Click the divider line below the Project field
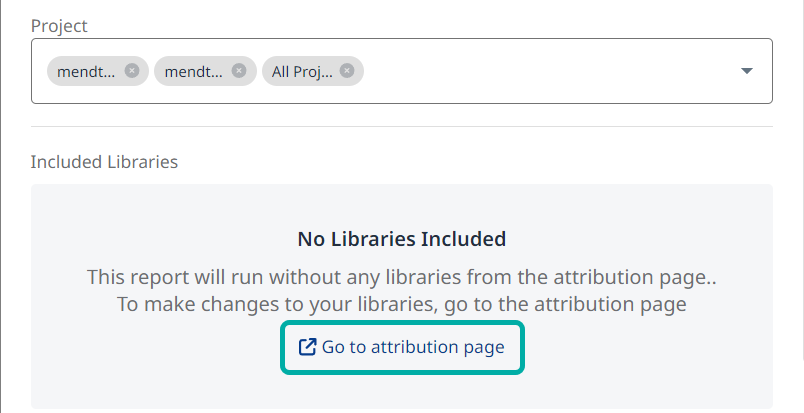The image size is (804, 413). pyautogui.click(x=402, y=127)
